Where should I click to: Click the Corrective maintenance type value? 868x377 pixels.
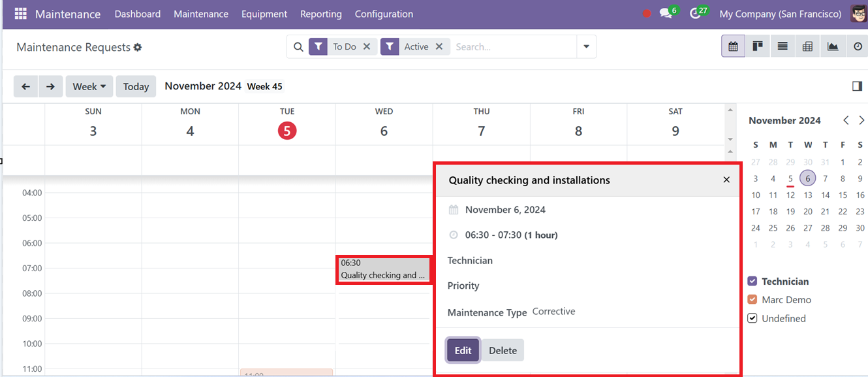(554, 311)
